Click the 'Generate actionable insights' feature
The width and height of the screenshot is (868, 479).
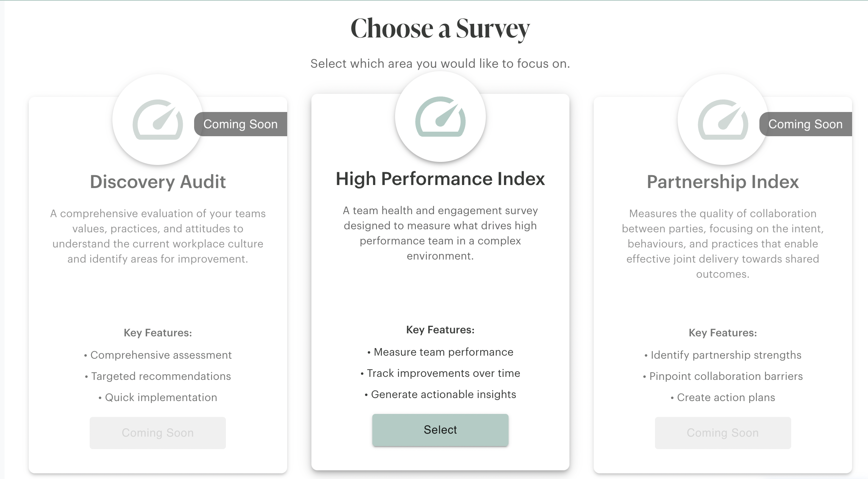(x=440, y=394)
